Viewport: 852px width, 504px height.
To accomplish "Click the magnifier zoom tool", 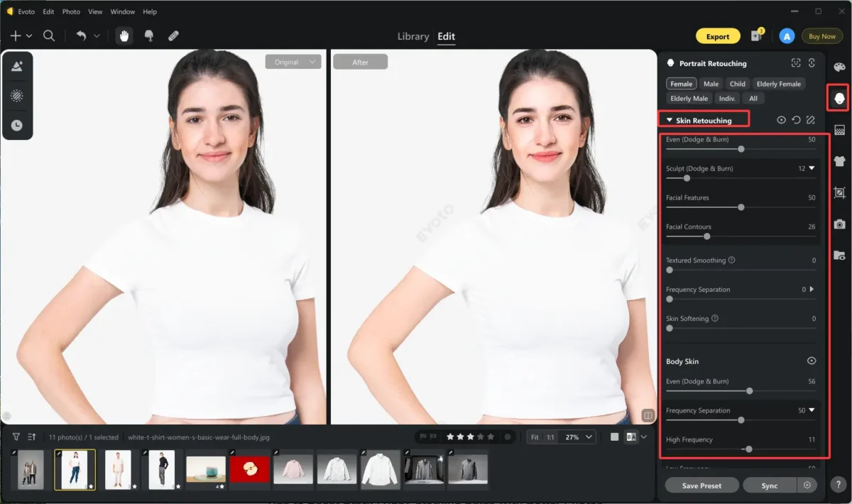I will [x=49, y=36].
